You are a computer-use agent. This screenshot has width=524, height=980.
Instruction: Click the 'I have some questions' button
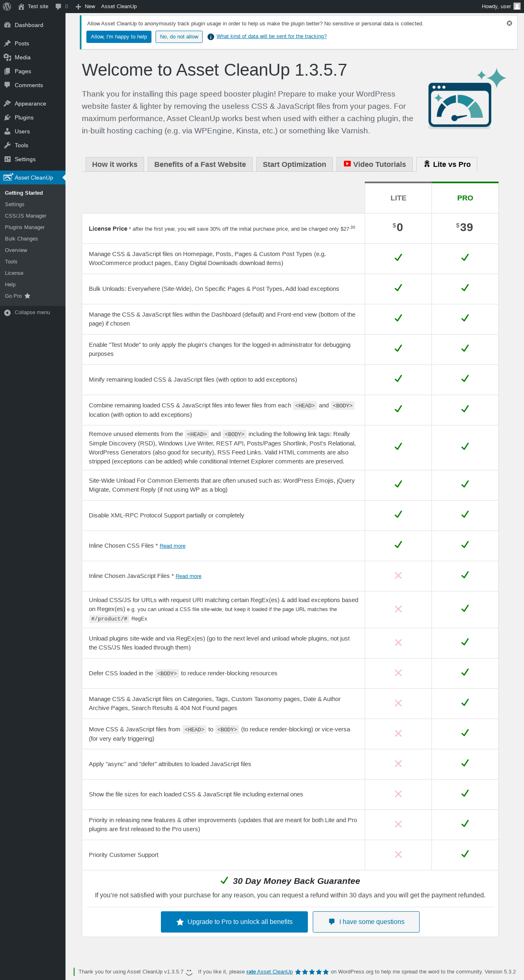[366, 922]
